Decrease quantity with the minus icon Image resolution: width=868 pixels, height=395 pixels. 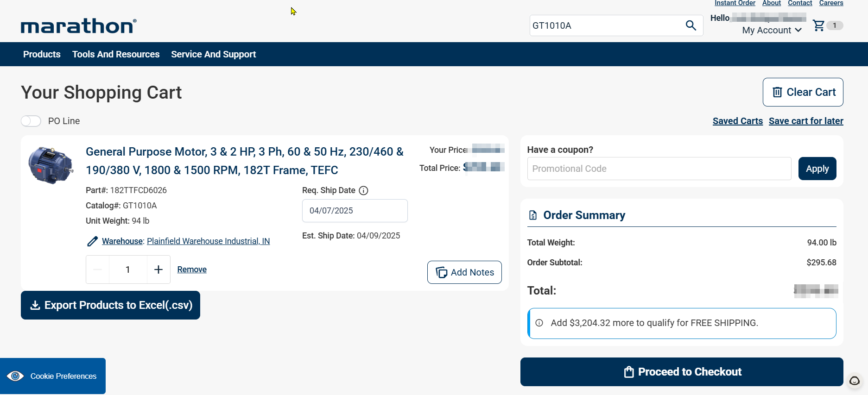[x=98, y=270]
